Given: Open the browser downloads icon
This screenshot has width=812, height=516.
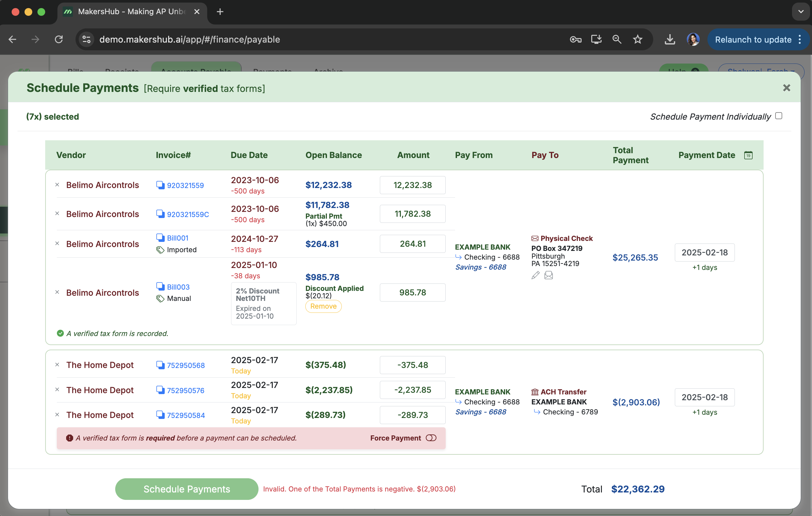Looking at the screenshot, I should (670, 39).
